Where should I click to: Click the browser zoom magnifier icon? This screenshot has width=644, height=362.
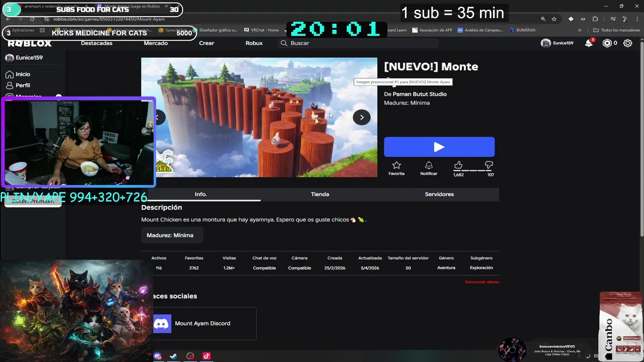543,19
